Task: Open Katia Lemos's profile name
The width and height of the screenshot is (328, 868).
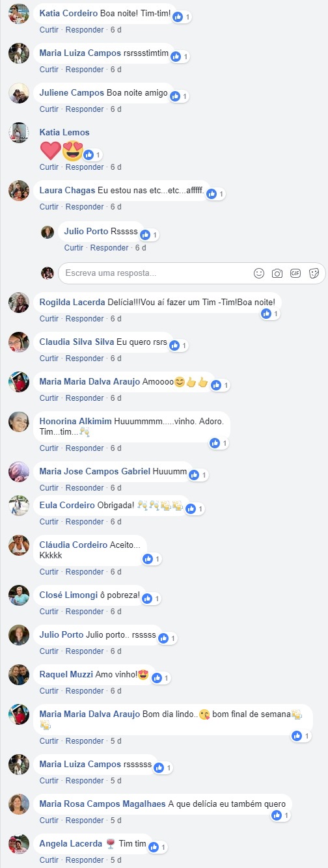Action: pyautogui.click(x=64, y=132)
